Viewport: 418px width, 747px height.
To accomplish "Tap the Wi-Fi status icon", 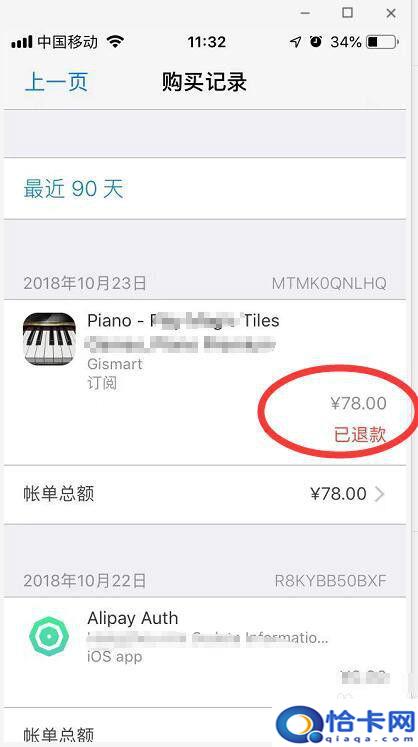I will click(115, 42).
